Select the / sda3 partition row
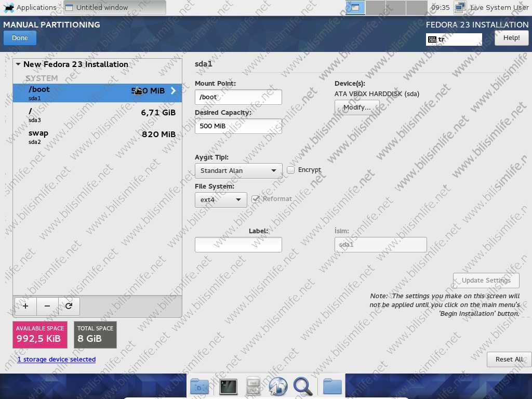Viewport: 532px width, 399px height. [x=97, y=115]
